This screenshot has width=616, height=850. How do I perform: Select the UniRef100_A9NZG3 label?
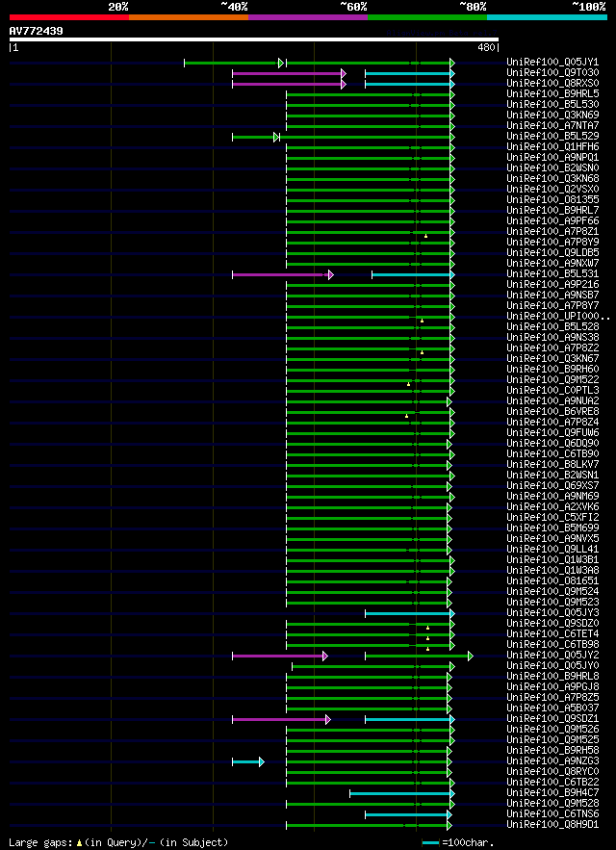[x=552, y=761]
